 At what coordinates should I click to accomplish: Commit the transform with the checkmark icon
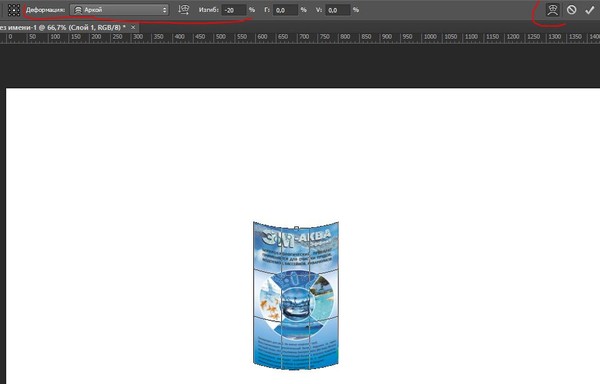point(589,10)
